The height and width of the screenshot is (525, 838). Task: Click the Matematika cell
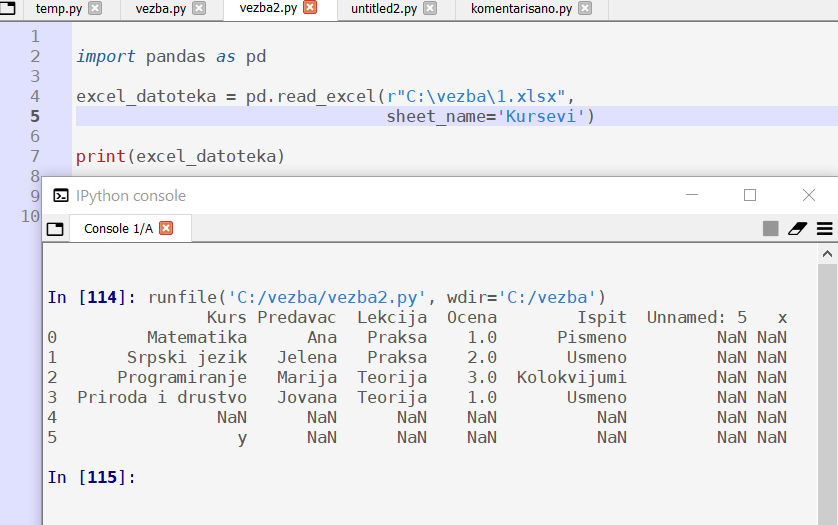pyautogui.click(x=197, y=337)
